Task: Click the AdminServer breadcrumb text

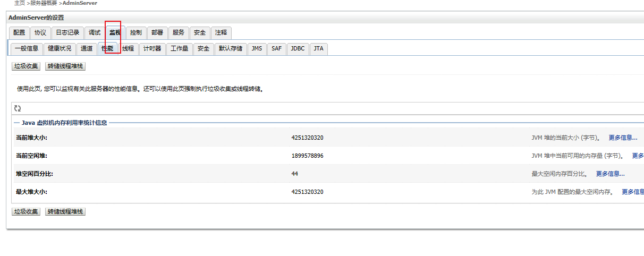Action: [80, 3]
